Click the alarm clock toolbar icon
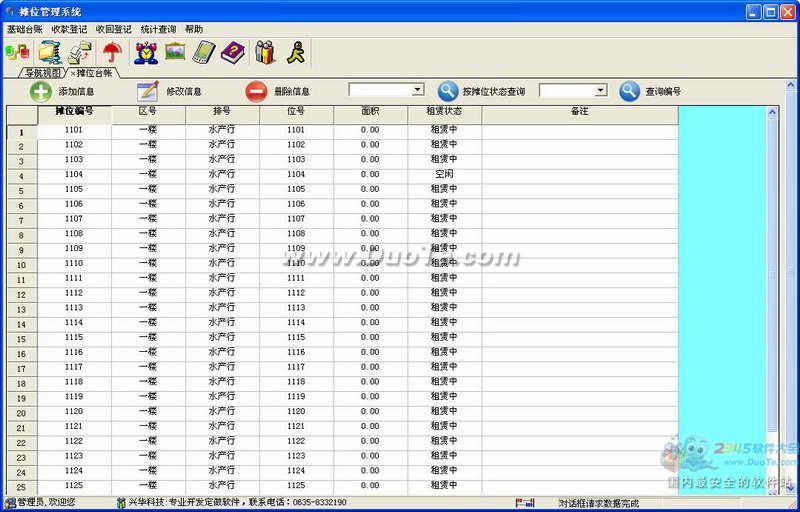Image resolution: width=800 pixels, height=512 pixels. tap(145, 52)
